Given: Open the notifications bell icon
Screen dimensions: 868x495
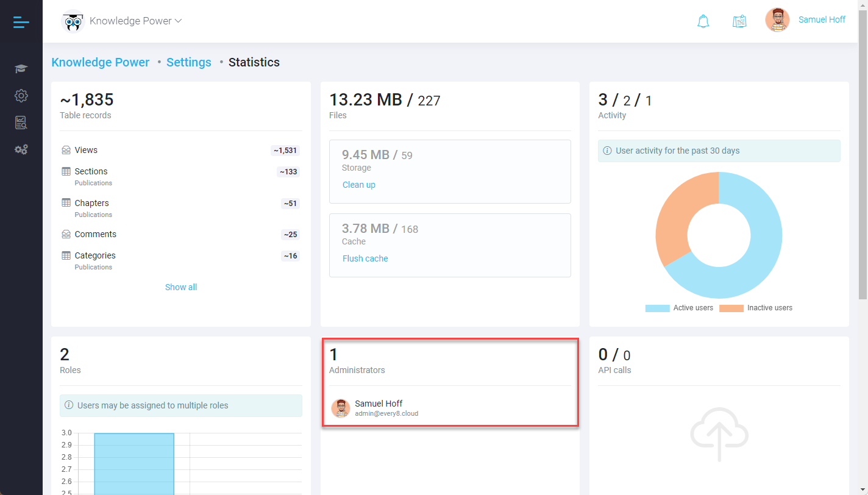Looking at the screenshot, I should (x=703, y=21).
